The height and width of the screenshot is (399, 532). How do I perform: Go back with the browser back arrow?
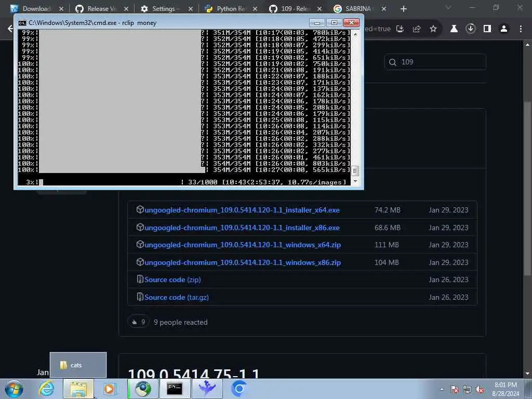click(x=10, y=29)
